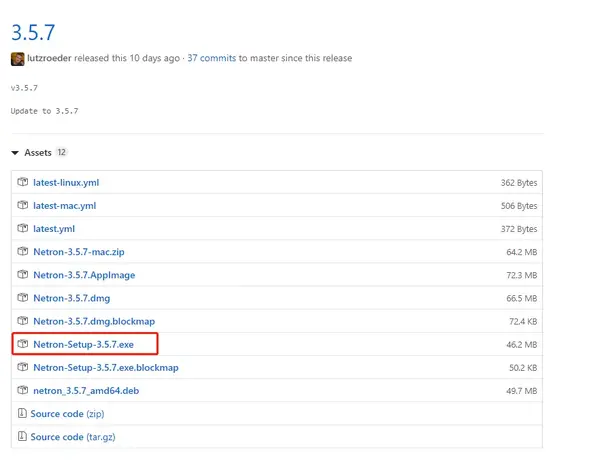Image resolution: width=600 pixels, height=464 pixels.
Task: Download Netron-3.5.7.AppImage file
Action: (84, 275)
